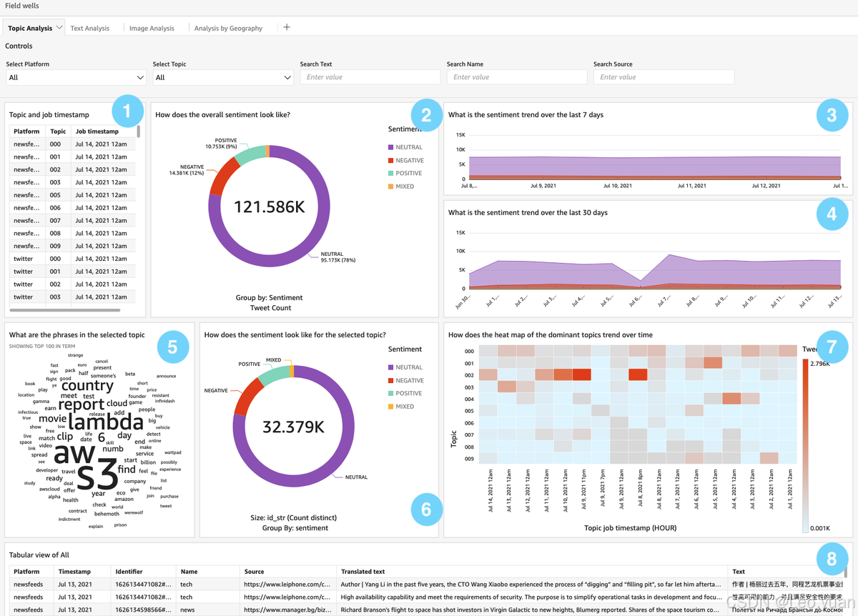Add a new sheet with the plus icon

(287, 27)
